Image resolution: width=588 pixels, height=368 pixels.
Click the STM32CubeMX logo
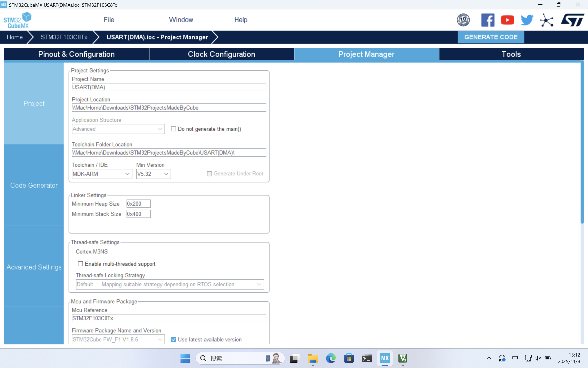pos(18,20)
